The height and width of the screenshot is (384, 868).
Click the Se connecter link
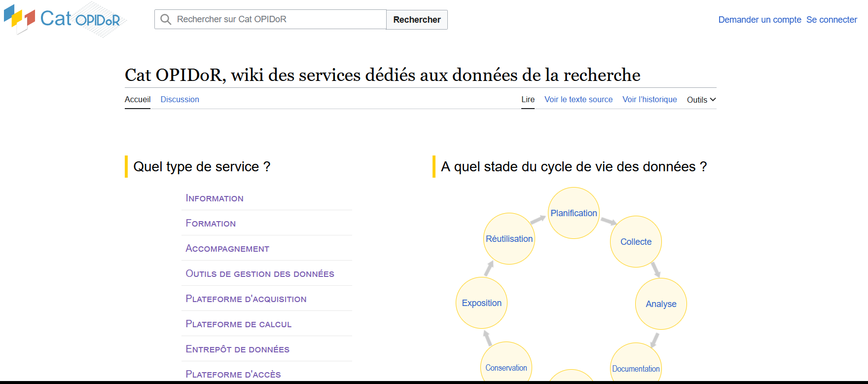click(832, 20)
